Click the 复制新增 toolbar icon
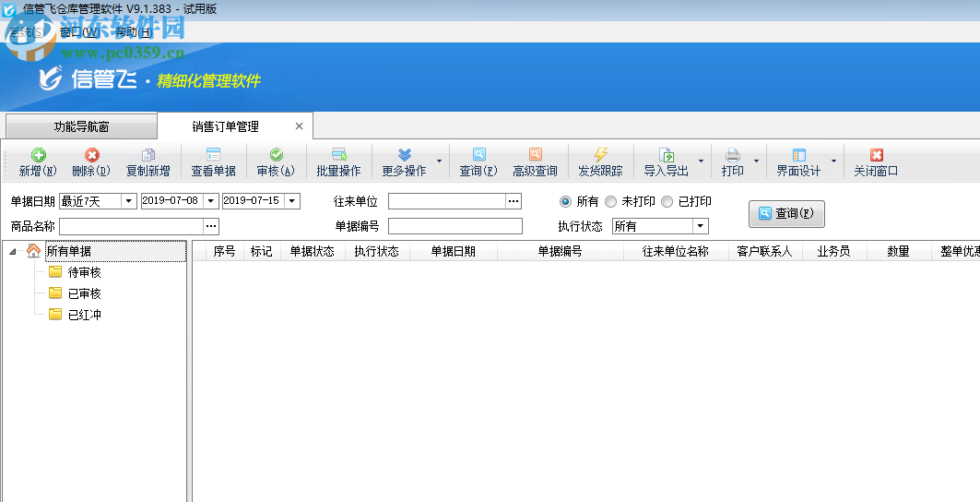The height and width of the screenshot is (502, 980). pos(148,155)
